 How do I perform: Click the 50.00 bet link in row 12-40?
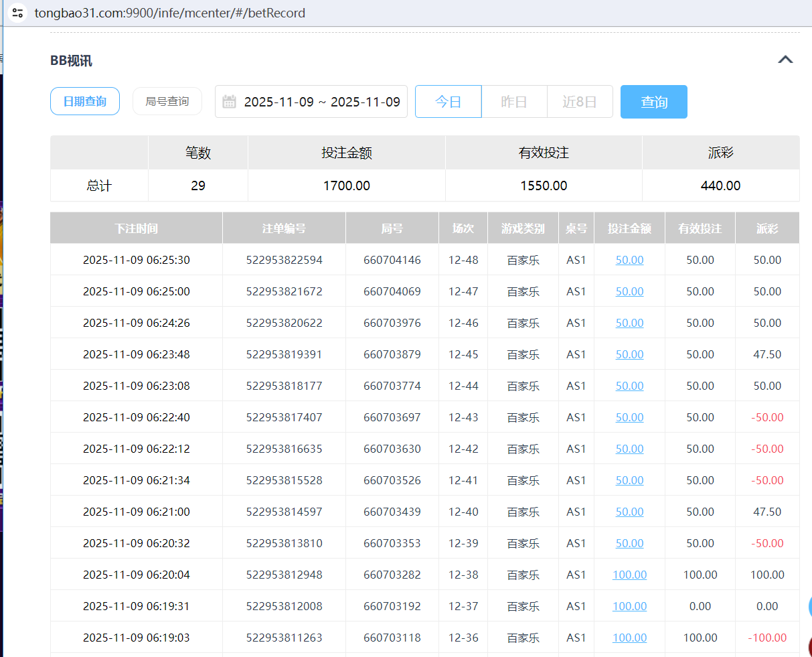pos(629,512)
